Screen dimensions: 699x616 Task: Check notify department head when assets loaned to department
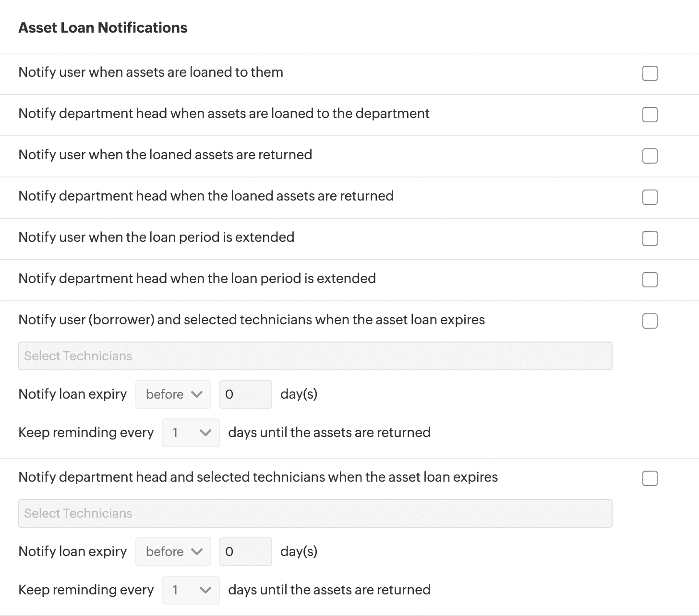[650, 115]
